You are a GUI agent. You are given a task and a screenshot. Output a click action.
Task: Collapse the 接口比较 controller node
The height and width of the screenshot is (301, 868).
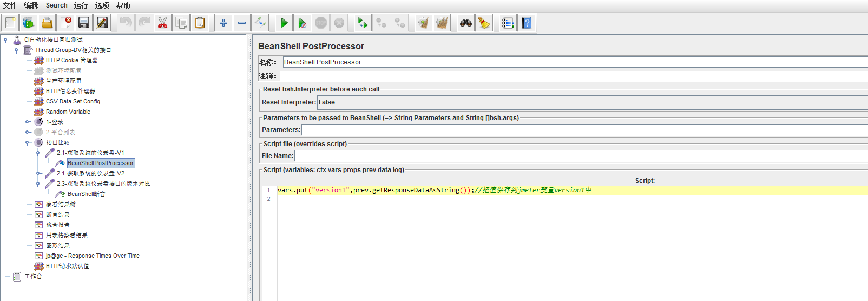click(x=27, y=143)
